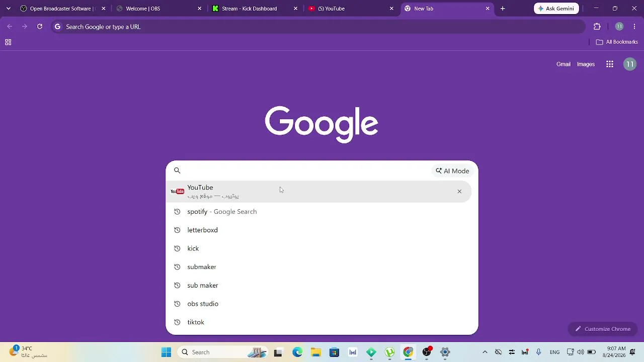Open a new tab with plus button
Viewport: 644px width, 362px height.
tap(503, 9)
